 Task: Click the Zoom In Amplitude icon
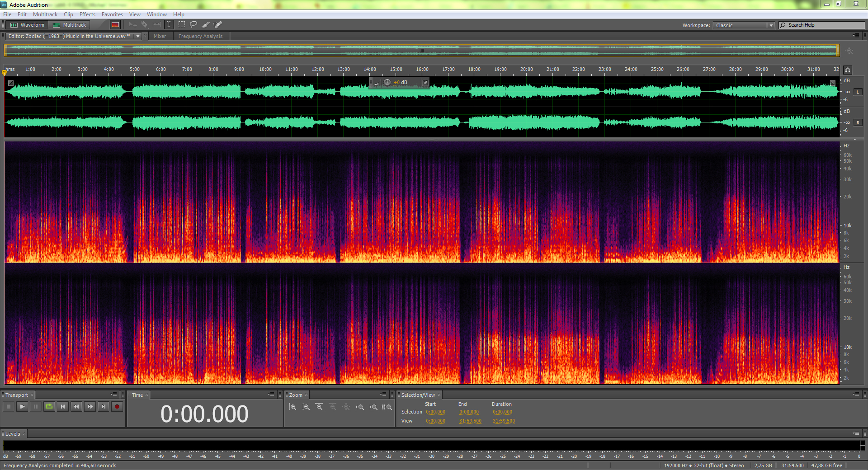[292, 407]
